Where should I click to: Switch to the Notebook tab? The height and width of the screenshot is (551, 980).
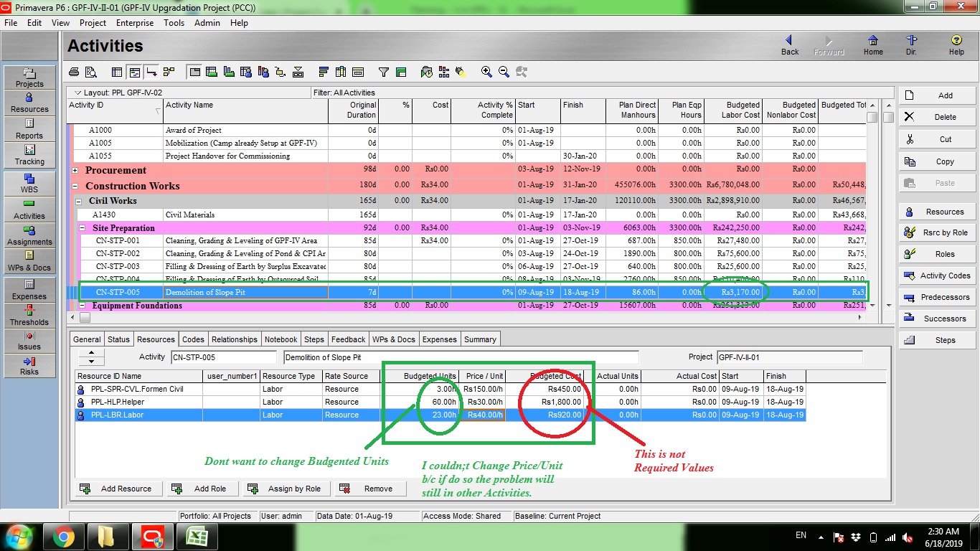(281, 339)
